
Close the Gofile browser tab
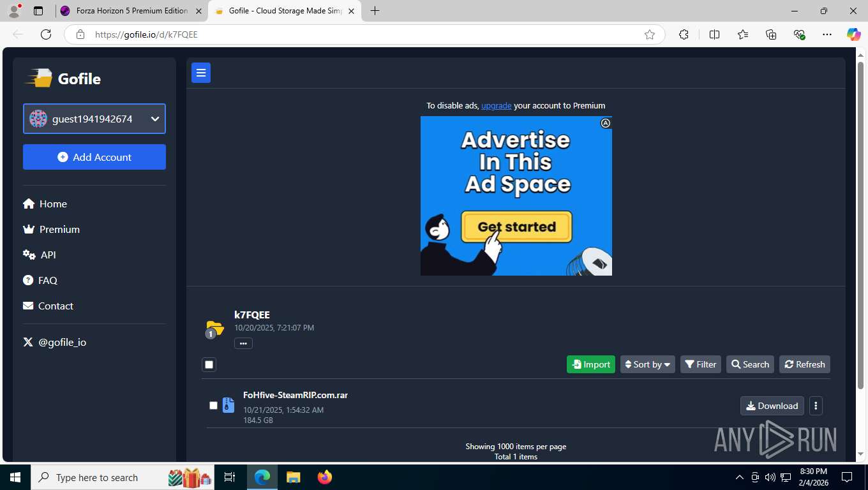coord(351,11)
